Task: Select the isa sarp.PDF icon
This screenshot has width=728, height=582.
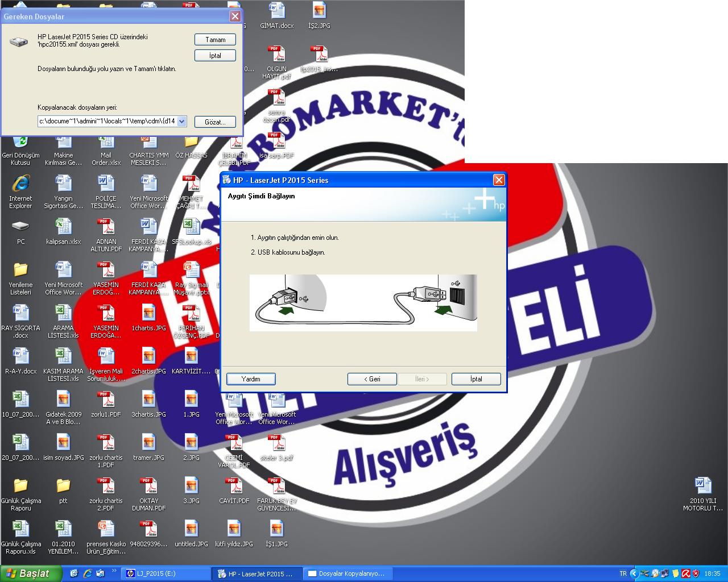Action: [276, 140]
